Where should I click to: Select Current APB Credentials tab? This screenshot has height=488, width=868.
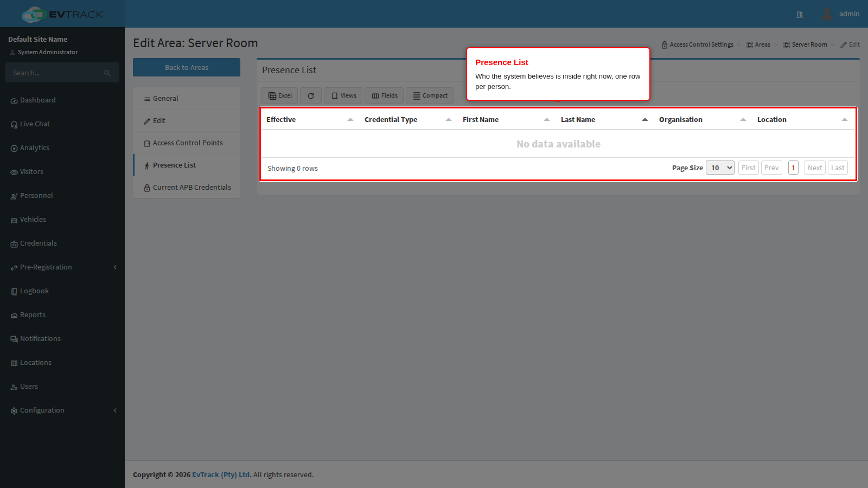click(187, 188)
